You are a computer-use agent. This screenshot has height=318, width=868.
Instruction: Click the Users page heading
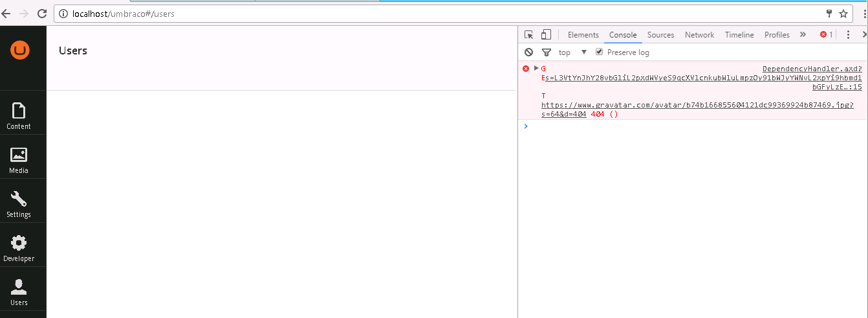point(73,51)
